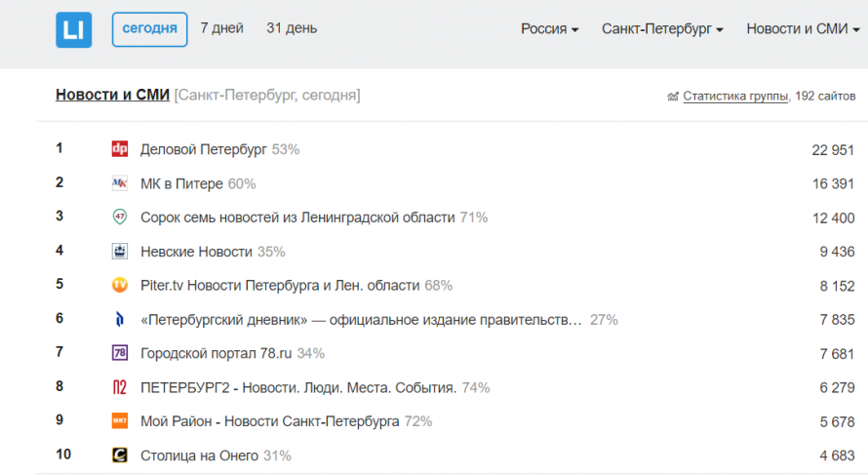The image size is (868, 475).
Task: Open the Статистика группы link
Action: point(735,97)
